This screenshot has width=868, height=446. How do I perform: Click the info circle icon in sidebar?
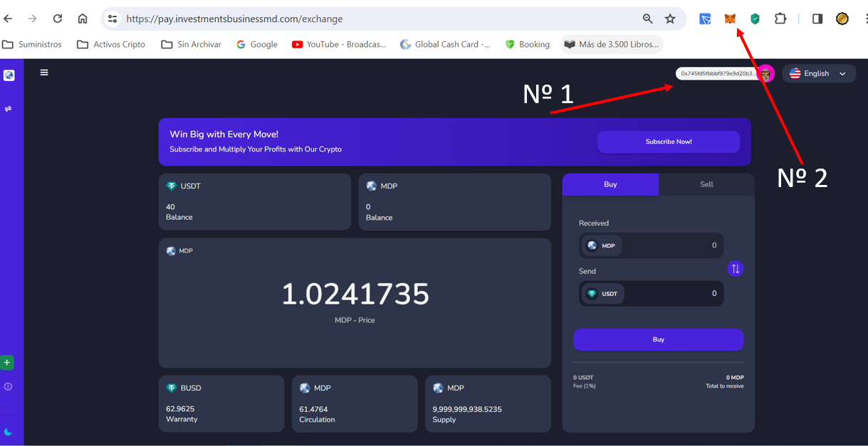pyautogui.click(x=9, y=387)
